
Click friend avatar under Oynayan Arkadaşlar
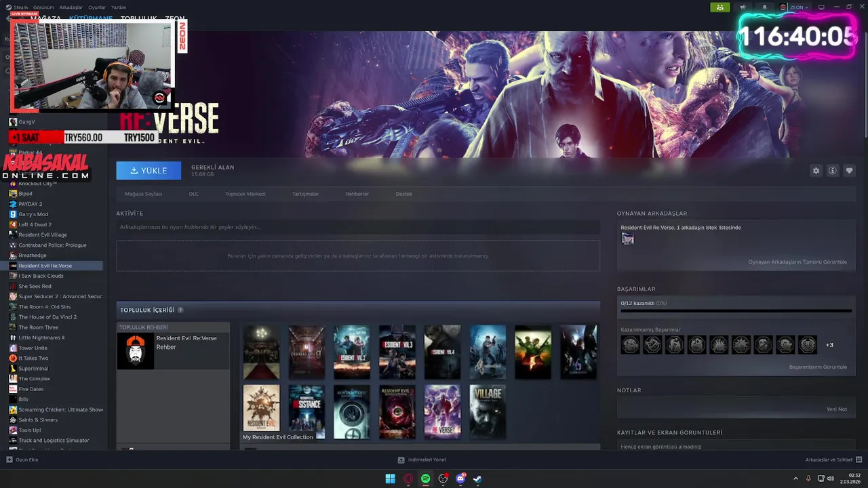tap(628, 239)
